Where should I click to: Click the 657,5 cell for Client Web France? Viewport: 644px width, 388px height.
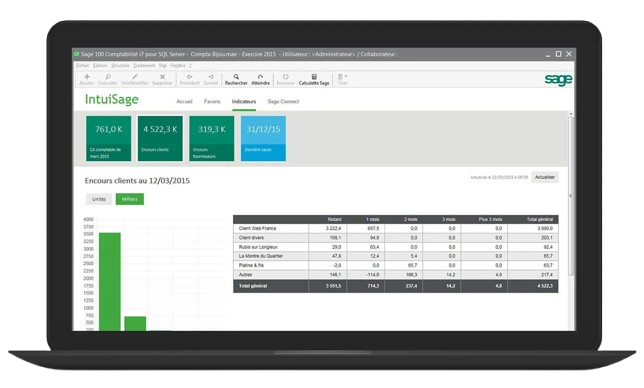[373, 228]
